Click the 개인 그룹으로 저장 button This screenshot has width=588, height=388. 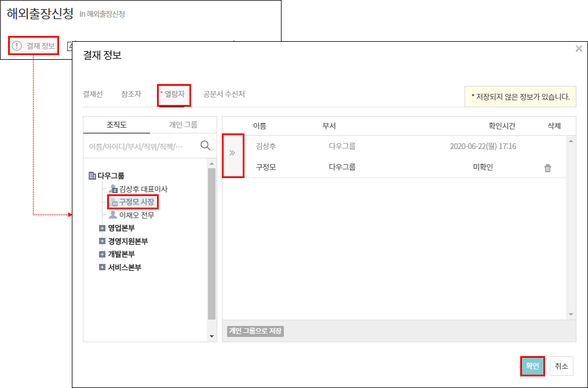pyautogui.click(x=255, y=331)
